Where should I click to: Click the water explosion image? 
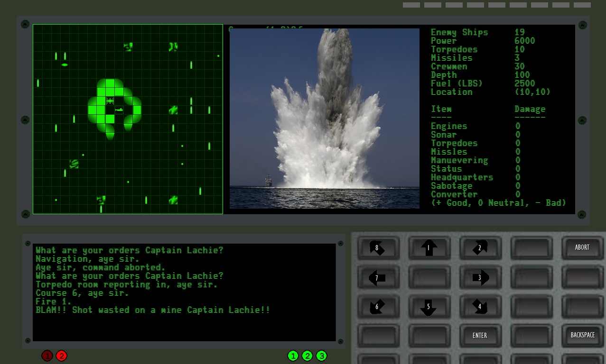point(325,118)
